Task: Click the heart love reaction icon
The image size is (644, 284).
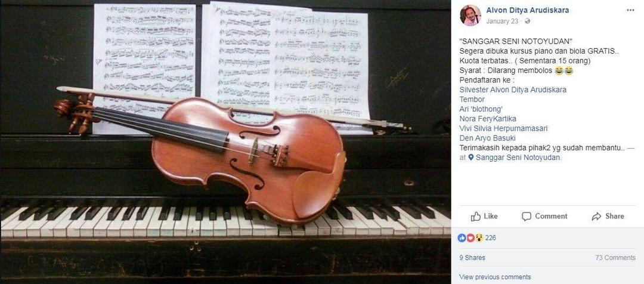Action: click(470, 237)
